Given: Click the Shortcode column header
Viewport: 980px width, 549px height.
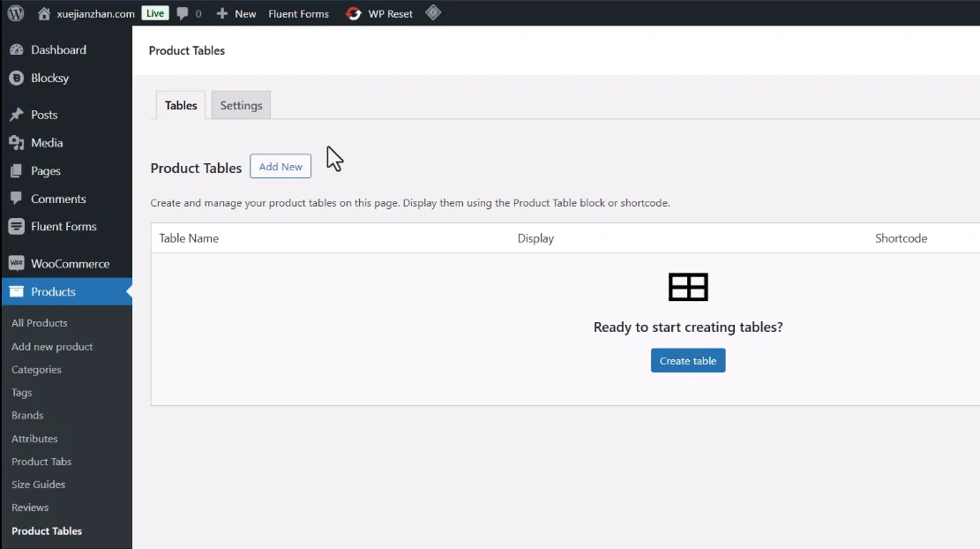Looking at the screenshot, I should [901, 238].
